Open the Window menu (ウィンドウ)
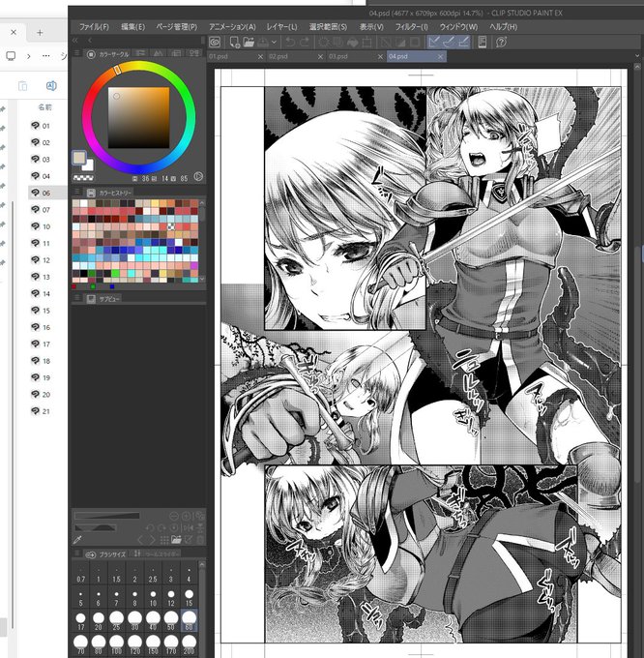This screenshot has width=644, height=658. [458, 27]
